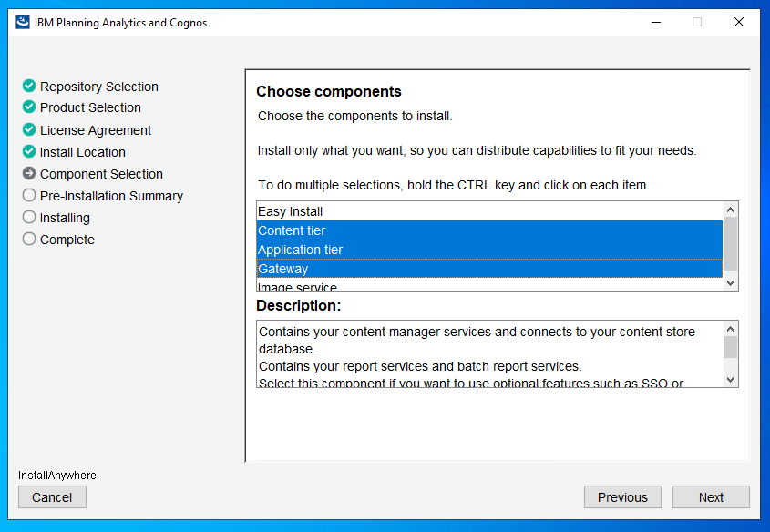Select Easy Install in the components list

pos(489,211)
